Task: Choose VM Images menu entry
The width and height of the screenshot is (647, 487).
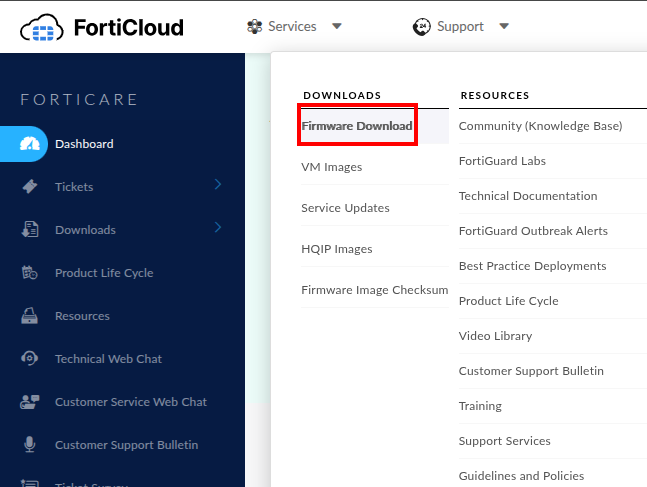Action: coord(331,167)
